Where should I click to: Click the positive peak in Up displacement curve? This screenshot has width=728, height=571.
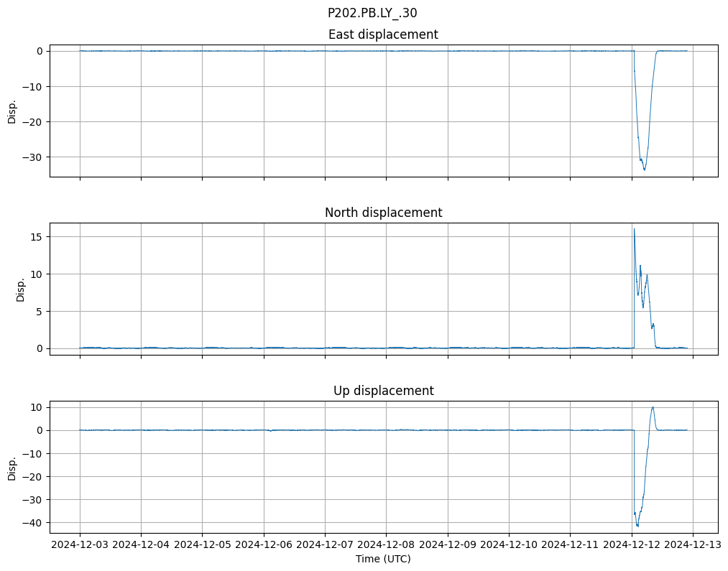click(653, 407)
